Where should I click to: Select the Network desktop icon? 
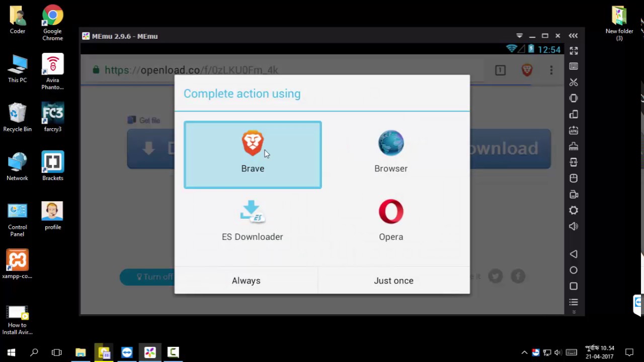18,166
